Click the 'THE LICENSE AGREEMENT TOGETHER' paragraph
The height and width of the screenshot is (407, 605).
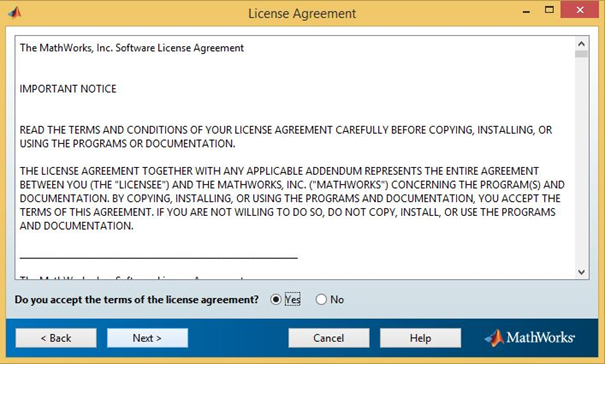[x=292, y=198]
